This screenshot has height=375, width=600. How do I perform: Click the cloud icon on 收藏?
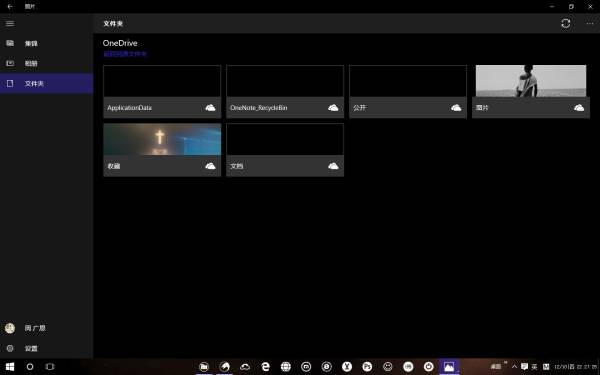tap(210, 166)
